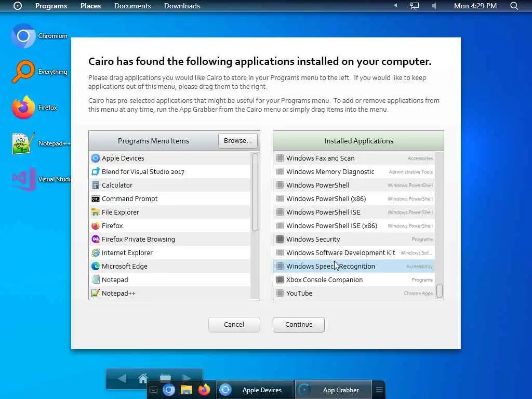Switch to Apple Devices taskbar item
This screenshot has width=532, height=399.
(255, 390)
